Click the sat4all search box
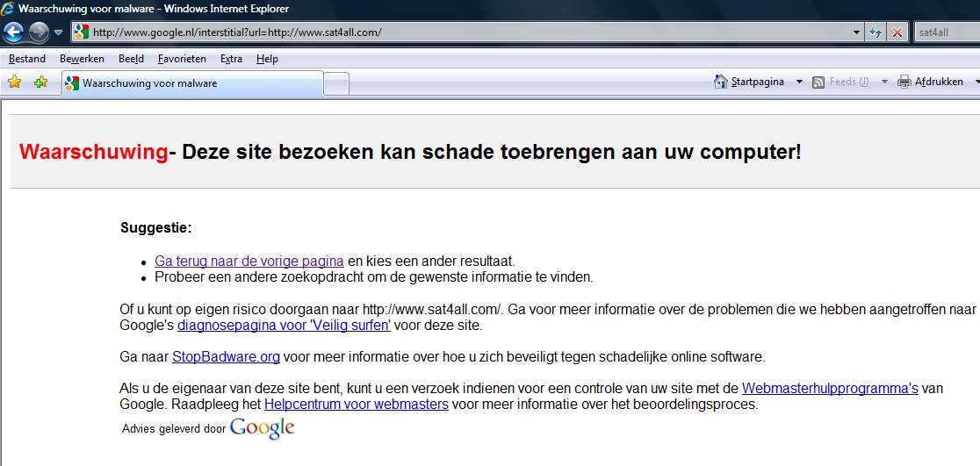 (947, 32)
